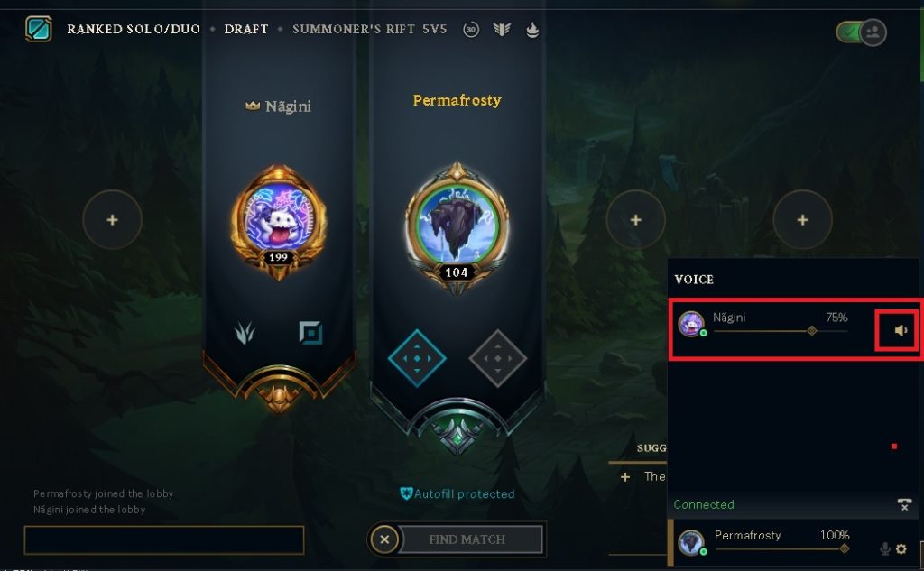Image resolution: width=924 pixels, height=571 pixels.
Task: Click the winged helmet icon in header
Action: (502, 30)
